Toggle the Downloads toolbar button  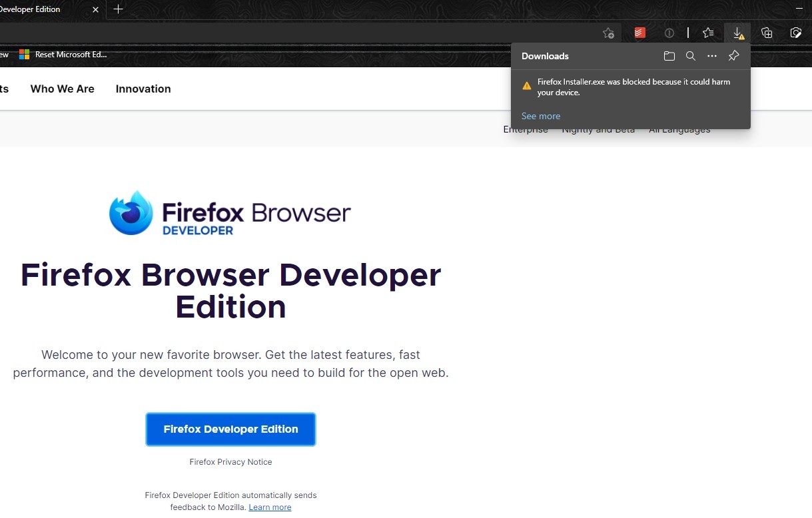coord(738,33)
